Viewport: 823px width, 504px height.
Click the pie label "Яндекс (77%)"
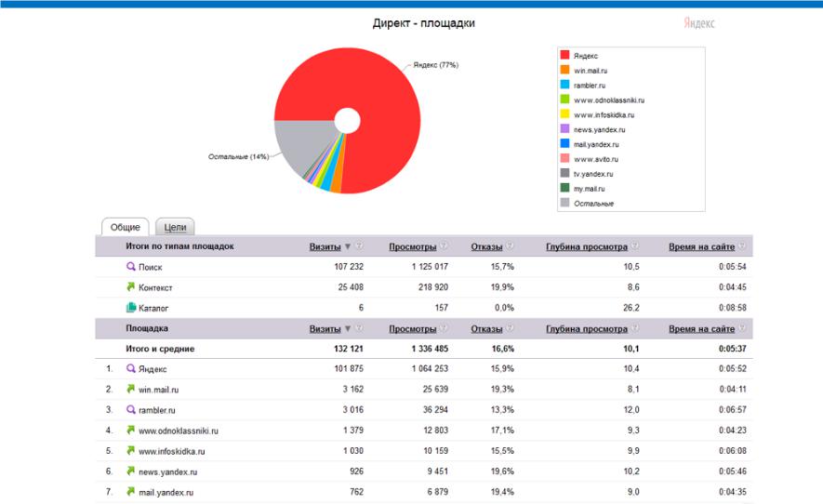435,65
